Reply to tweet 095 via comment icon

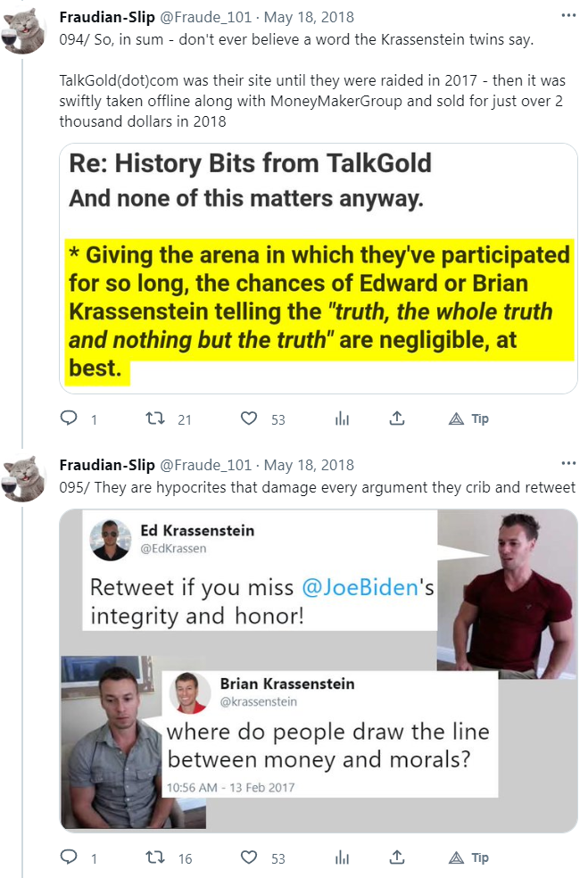coord(69,857)
